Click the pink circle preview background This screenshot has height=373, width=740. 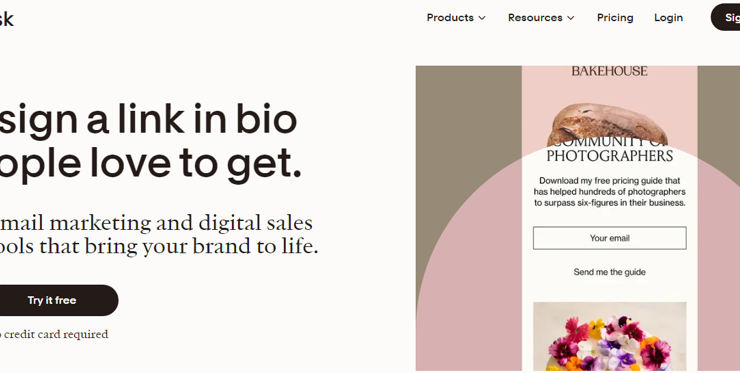tap(472, 283)
